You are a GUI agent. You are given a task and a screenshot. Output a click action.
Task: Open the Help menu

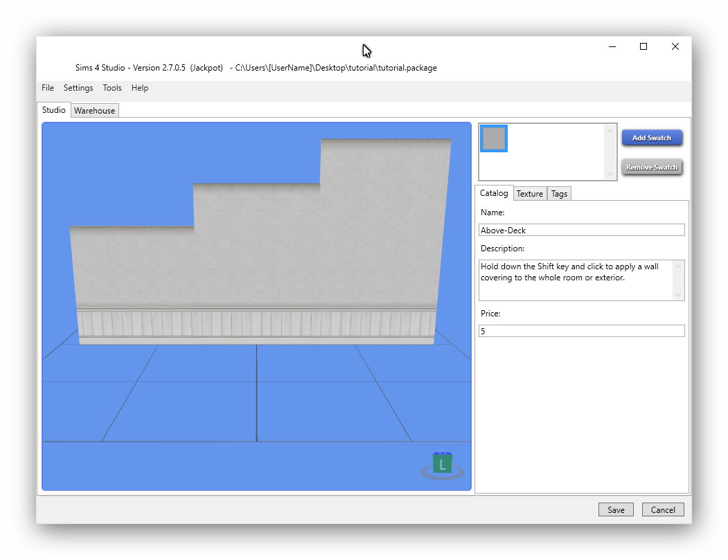click(140, 88)
